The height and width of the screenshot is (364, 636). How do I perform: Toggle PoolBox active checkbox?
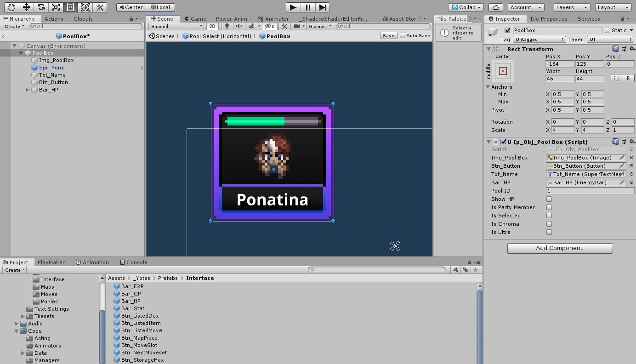tap(507, 30)
